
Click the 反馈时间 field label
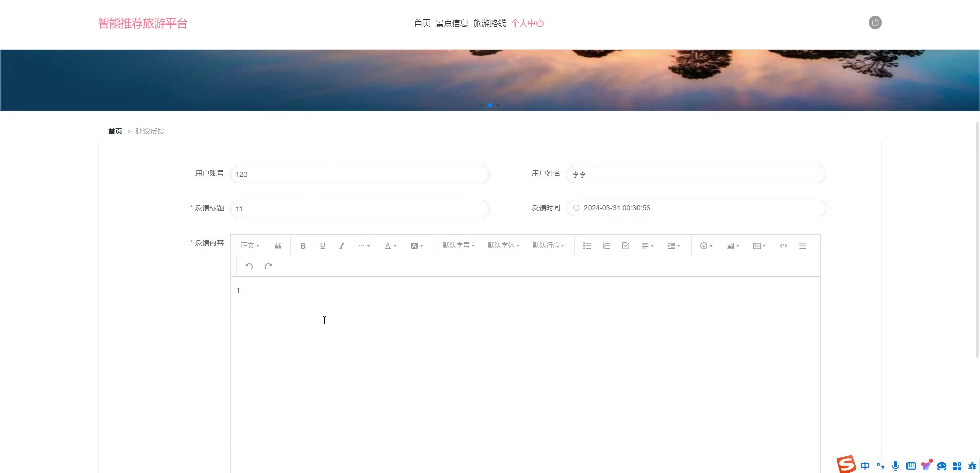tap(546, 208)
